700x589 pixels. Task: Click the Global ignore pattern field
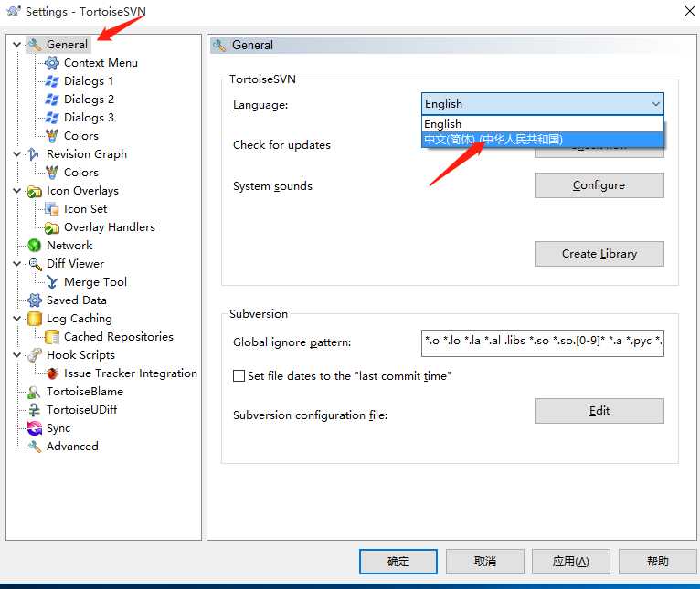point(543,343)
